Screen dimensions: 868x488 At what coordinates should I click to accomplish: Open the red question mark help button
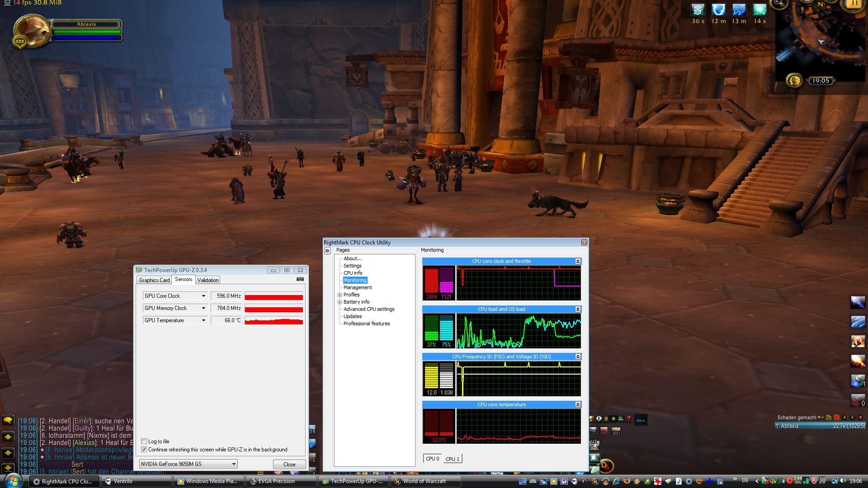pos(628,418)
